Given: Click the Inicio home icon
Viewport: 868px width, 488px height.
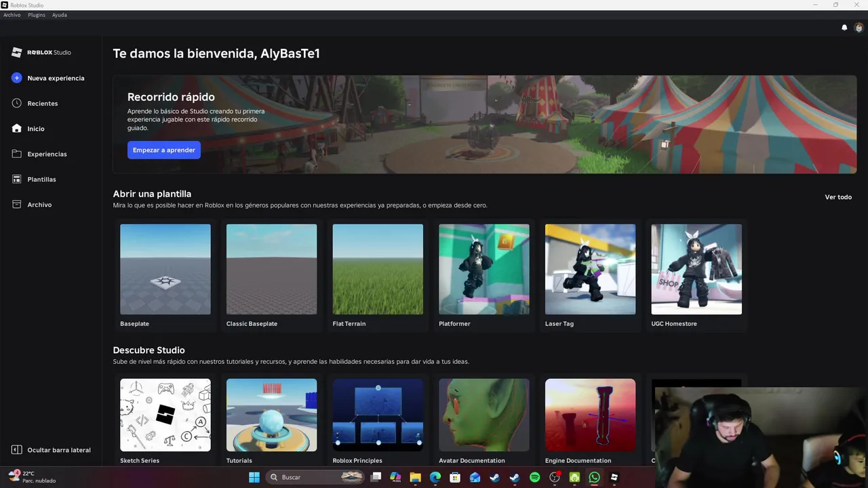Looking at the screenshot, I should pos(17,128).
